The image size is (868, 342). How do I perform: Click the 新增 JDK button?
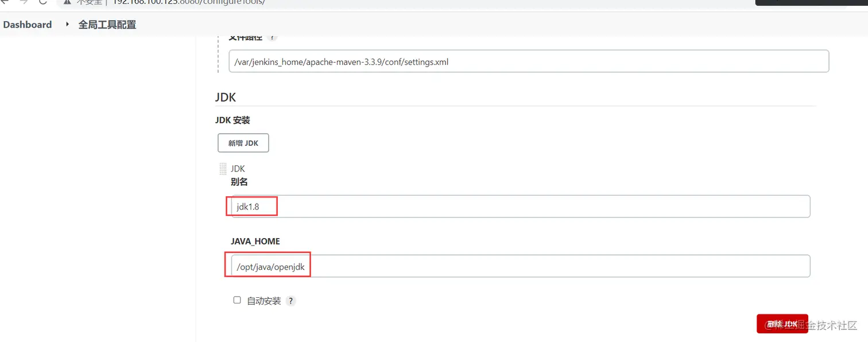pos(243,143)
